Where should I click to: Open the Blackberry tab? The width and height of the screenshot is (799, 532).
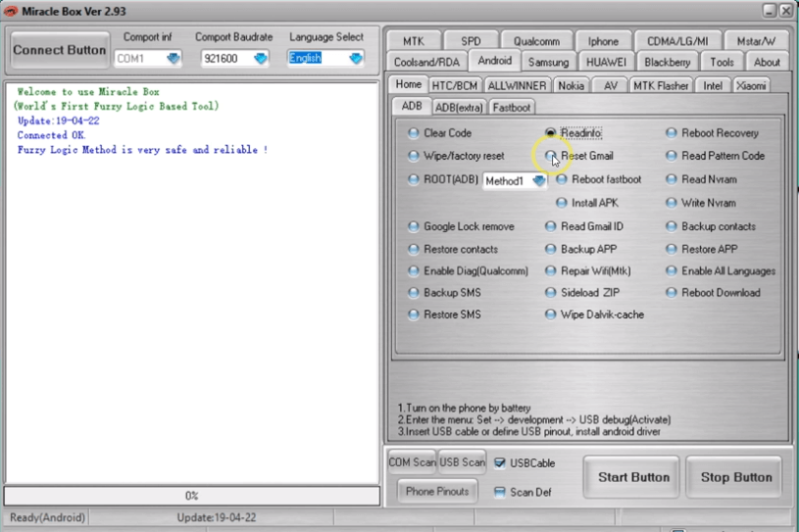(667, 62)
